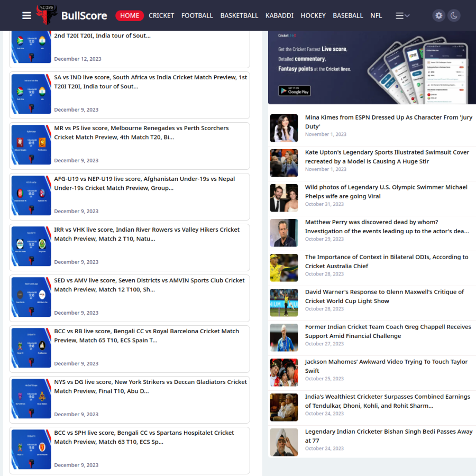476x476 pixels.
Task: Open MR vs PS live score article
Action: tap(141, 132)
